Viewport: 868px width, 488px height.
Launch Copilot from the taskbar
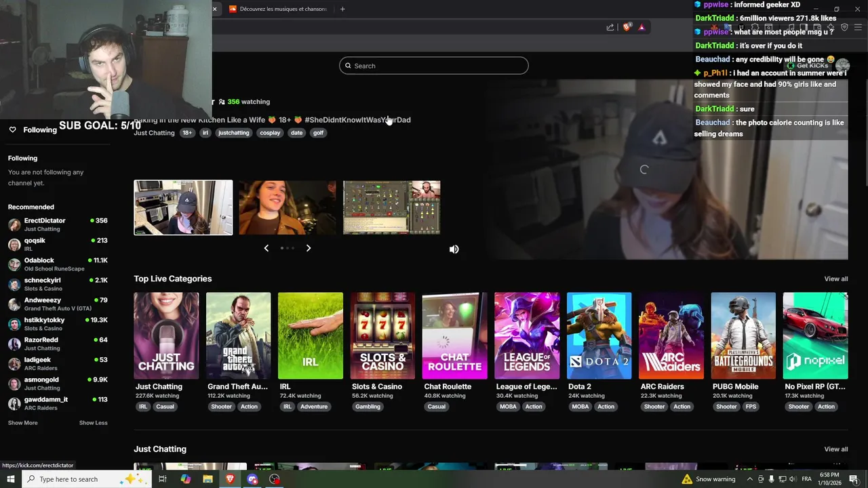(x=186, y=479)
